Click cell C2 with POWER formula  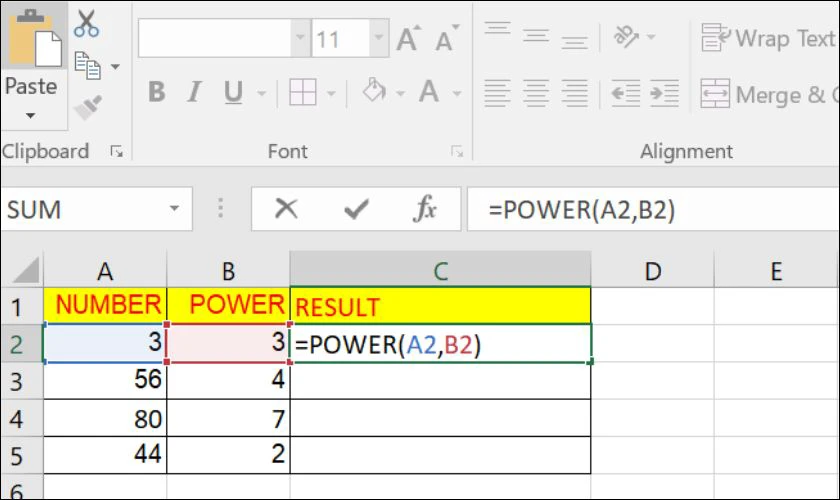click(440, 344)
